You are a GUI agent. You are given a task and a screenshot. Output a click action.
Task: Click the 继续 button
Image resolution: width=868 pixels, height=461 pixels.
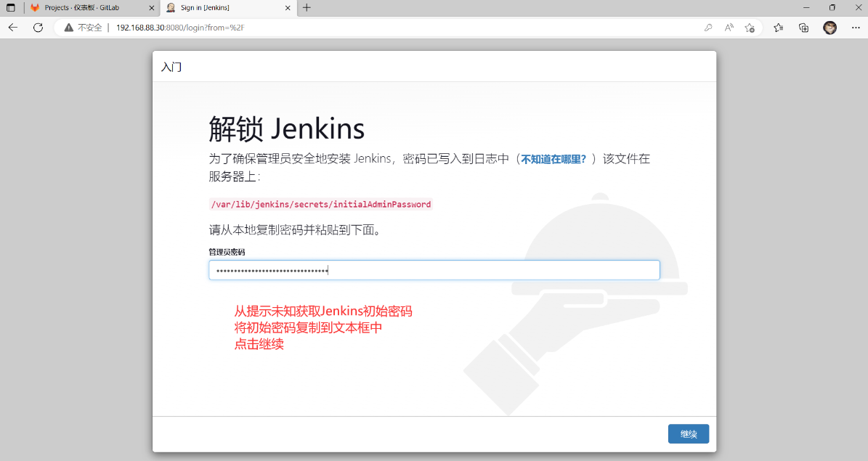(688, 434)
